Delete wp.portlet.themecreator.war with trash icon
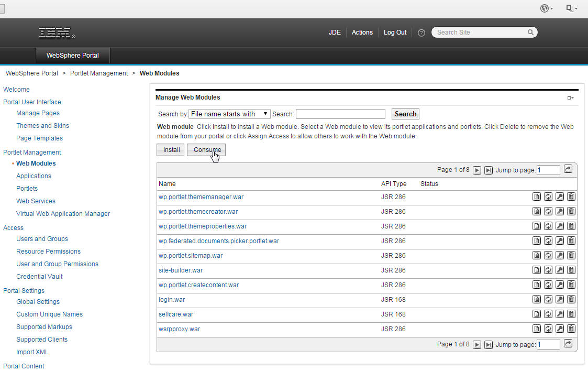588x371 pixels. click(x=571, y=211)
